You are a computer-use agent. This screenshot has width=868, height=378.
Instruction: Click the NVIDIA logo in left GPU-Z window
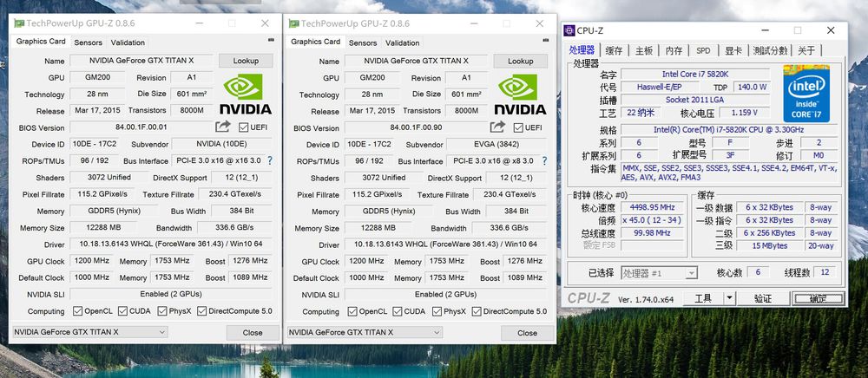(x=246, y=94)
